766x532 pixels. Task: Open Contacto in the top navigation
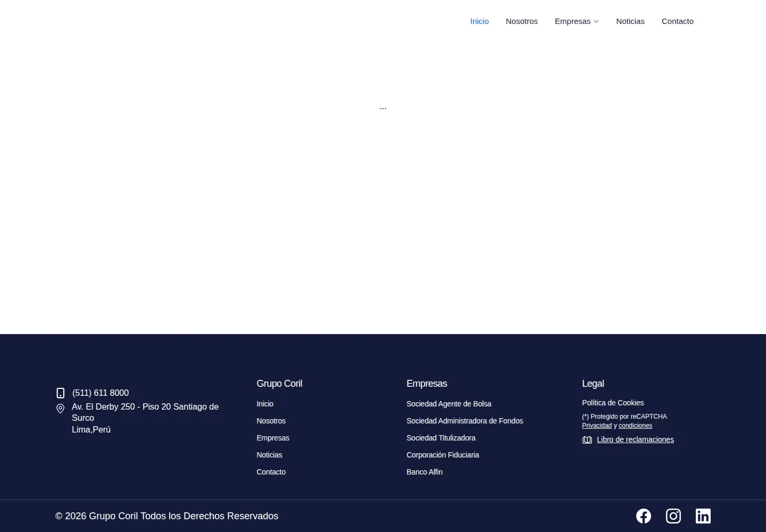[678, 21]
